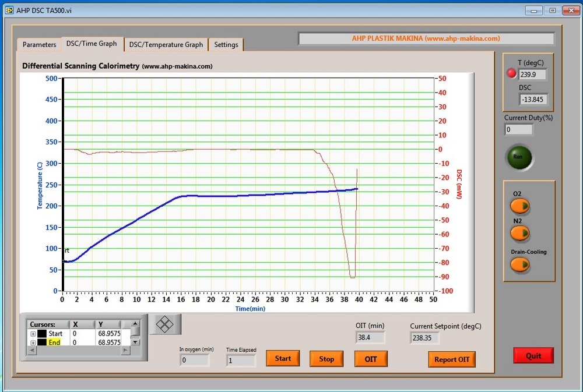
Task: Click the Time Elapsed field
Action: click(241, 361)
